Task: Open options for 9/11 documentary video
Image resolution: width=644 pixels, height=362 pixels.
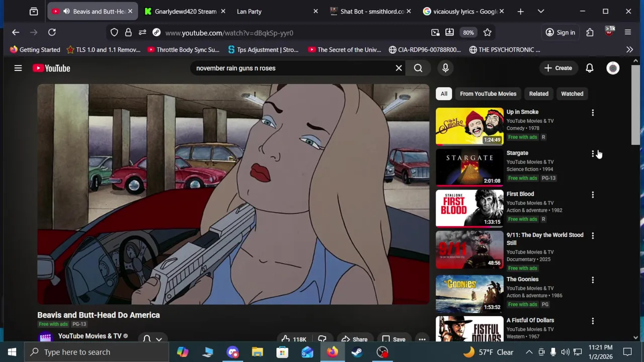Action: [593, 236]
